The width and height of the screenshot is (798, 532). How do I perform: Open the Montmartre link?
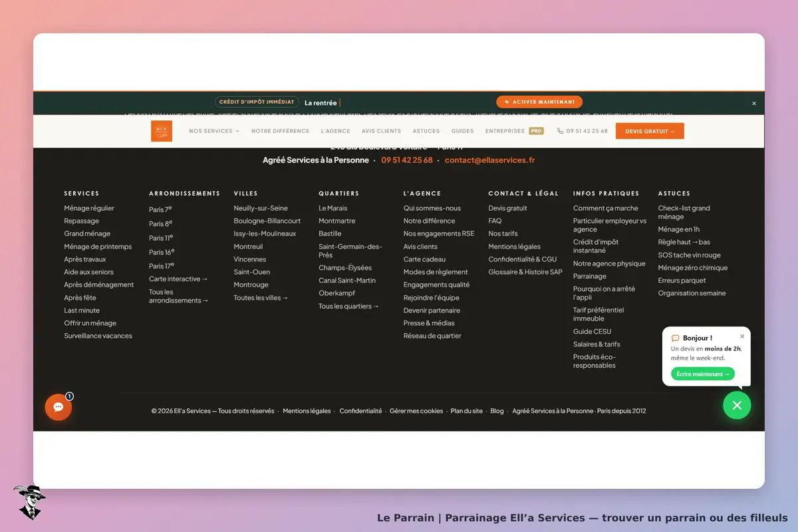click(x=336, y=221)
